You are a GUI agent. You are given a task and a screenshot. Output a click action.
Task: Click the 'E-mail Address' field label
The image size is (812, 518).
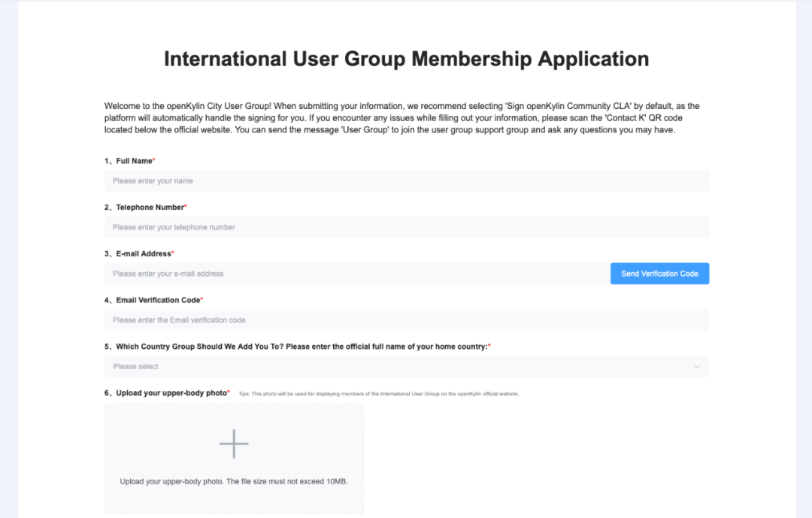143,254
